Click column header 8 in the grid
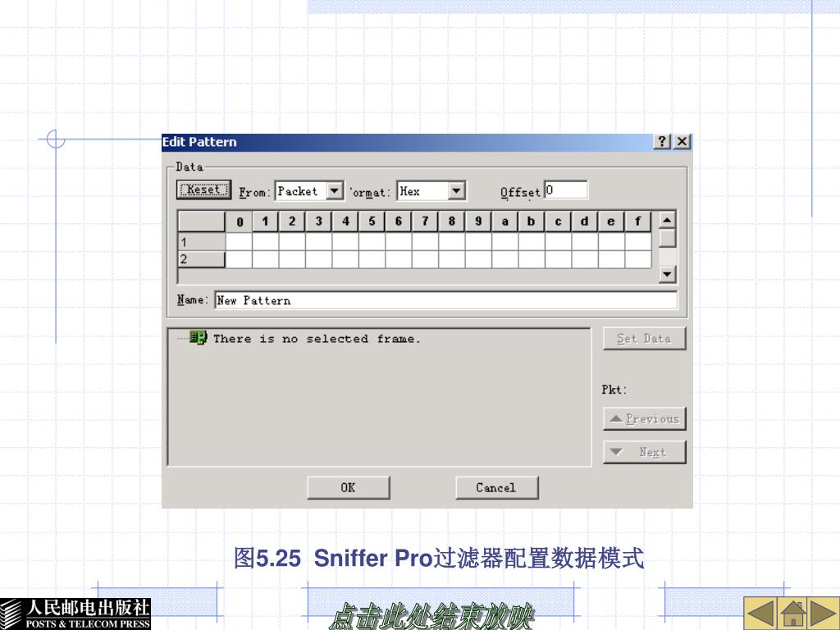Screen dimensions: 840x630 point(452,221)
